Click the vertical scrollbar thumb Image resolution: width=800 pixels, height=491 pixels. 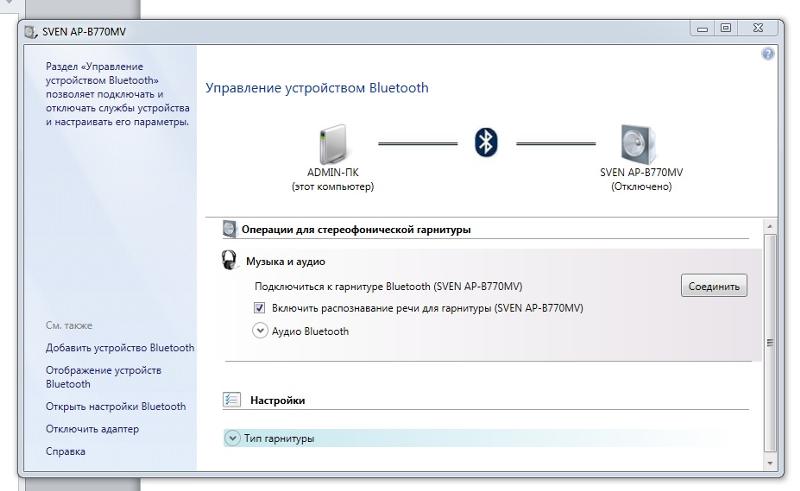tap(770, 343)
